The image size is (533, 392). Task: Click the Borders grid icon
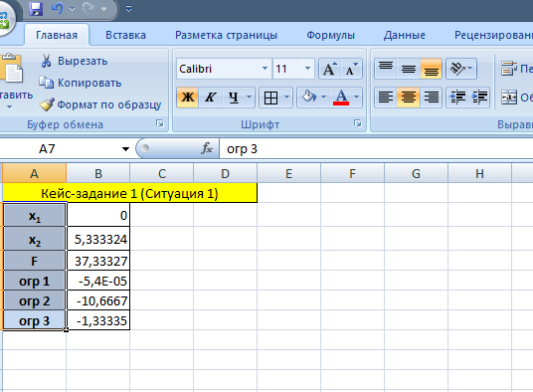coord(270,98)
